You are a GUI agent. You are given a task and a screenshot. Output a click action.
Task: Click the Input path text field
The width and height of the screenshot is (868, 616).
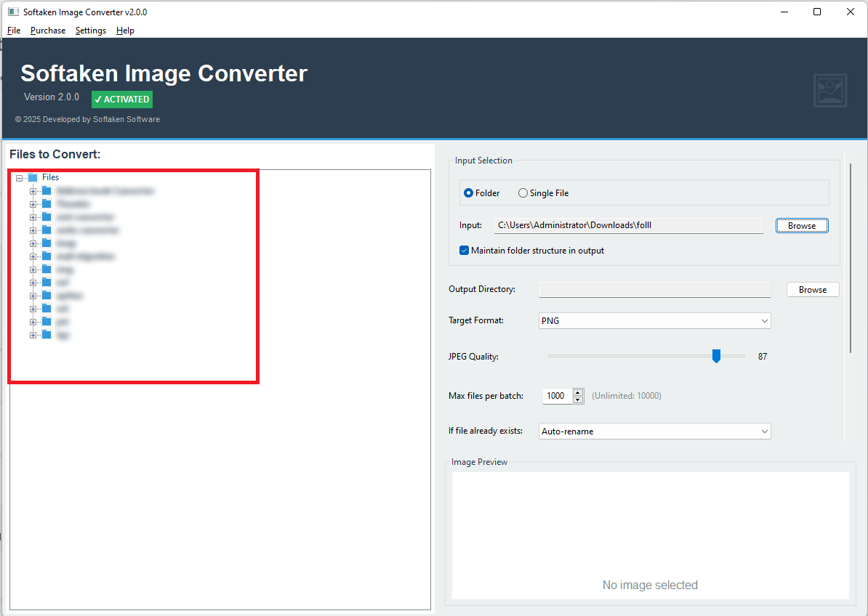pos(628,225)
